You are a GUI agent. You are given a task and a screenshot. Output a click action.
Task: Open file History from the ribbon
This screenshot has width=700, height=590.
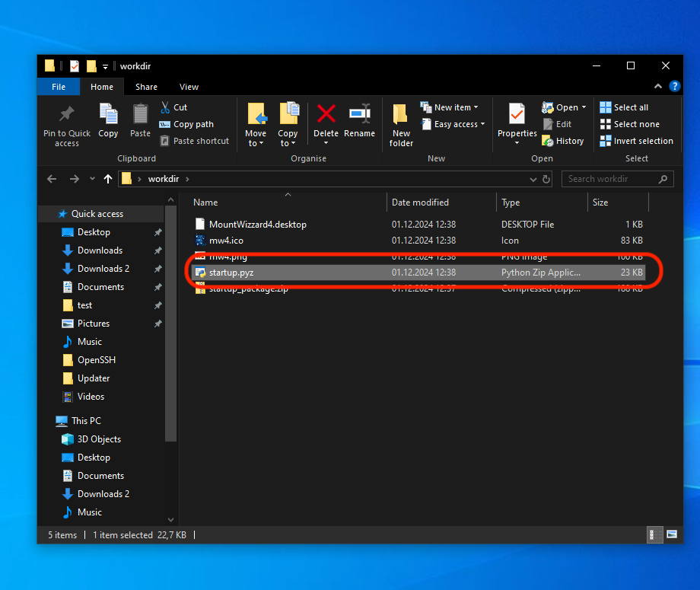click(x=563, y=141)
